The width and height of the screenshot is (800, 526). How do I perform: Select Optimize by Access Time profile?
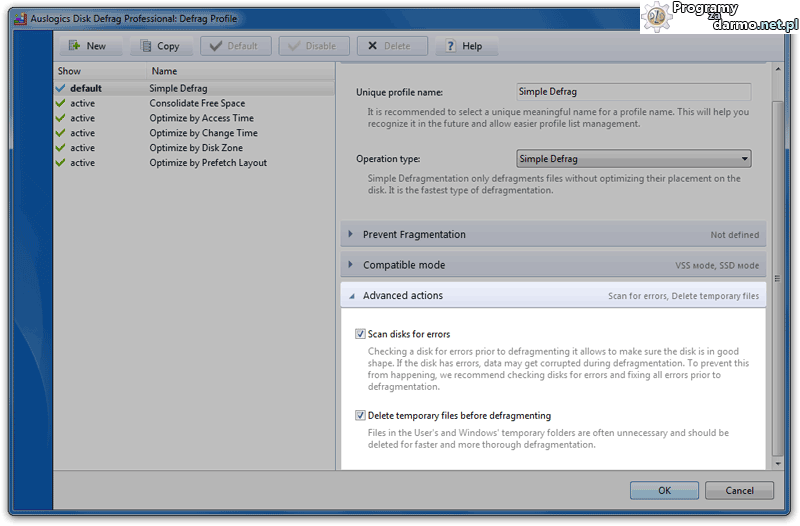click(201, 118)
